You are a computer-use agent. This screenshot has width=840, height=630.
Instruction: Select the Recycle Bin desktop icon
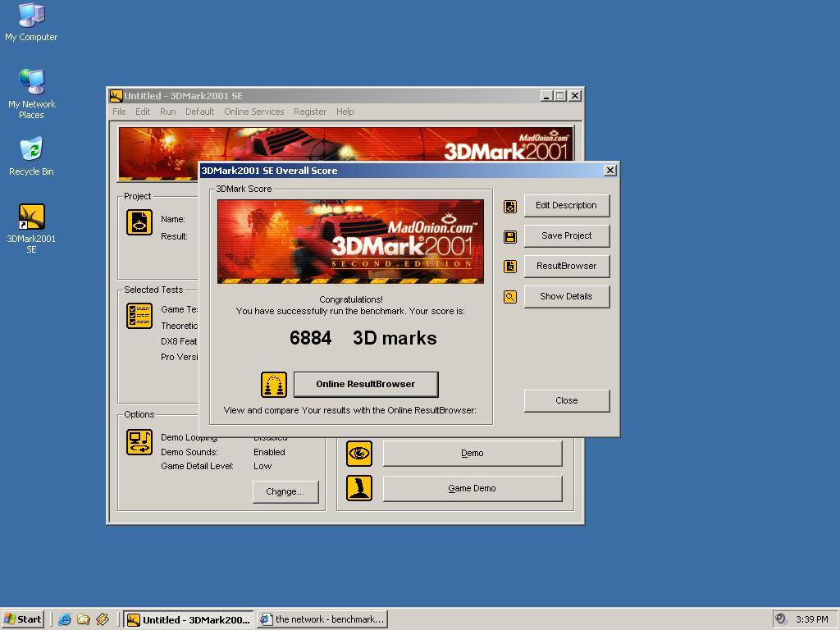[x=31, y=157]
